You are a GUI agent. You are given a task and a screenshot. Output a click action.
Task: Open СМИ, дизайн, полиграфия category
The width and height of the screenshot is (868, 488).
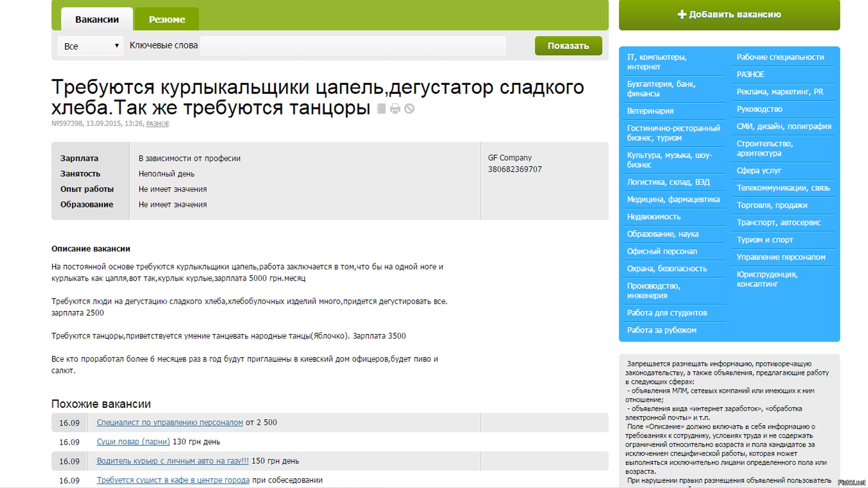pyautogui.click(x=784, y=126)
